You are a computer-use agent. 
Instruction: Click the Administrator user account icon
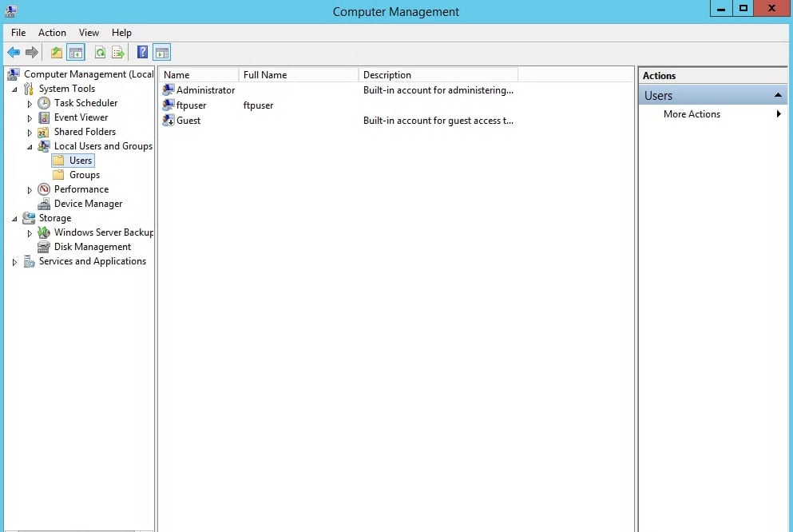[168, 90]
